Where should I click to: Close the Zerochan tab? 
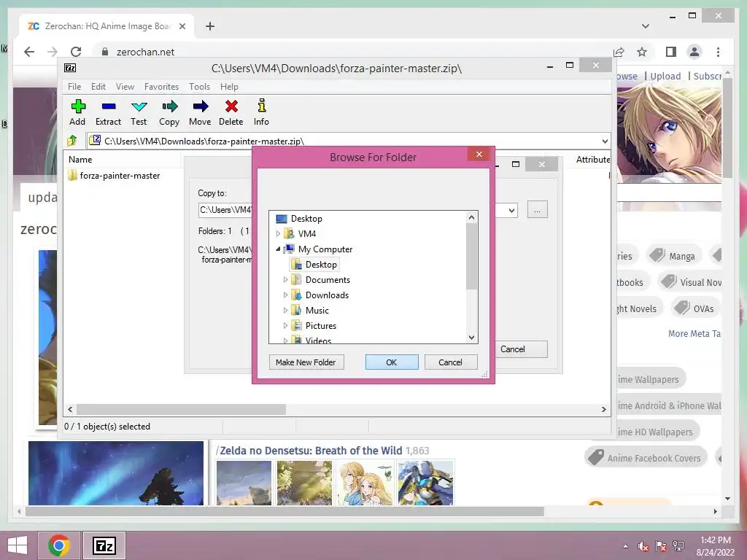182,26
